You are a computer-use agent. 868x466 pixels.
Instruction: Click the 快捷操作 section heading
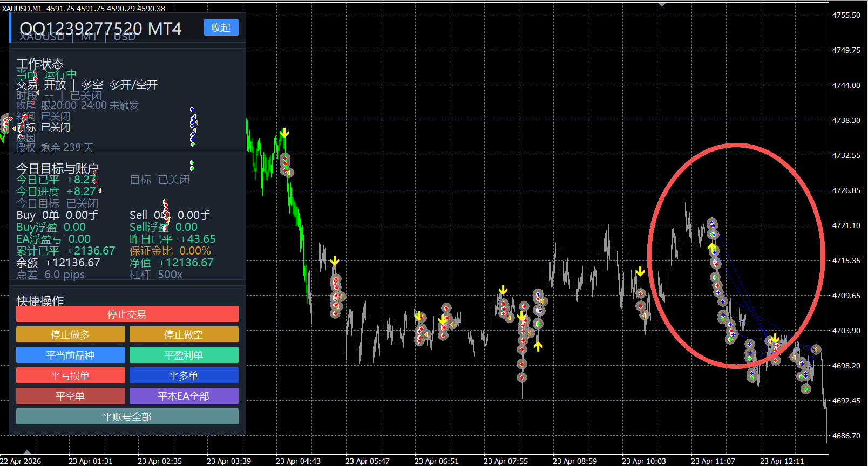click(40, 300)
